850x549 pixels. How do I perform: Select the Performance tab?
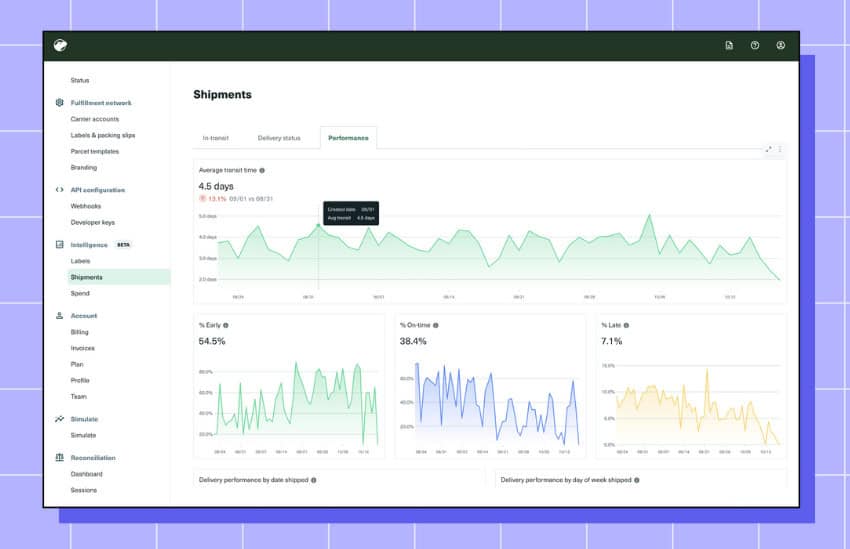coord(348,138)
